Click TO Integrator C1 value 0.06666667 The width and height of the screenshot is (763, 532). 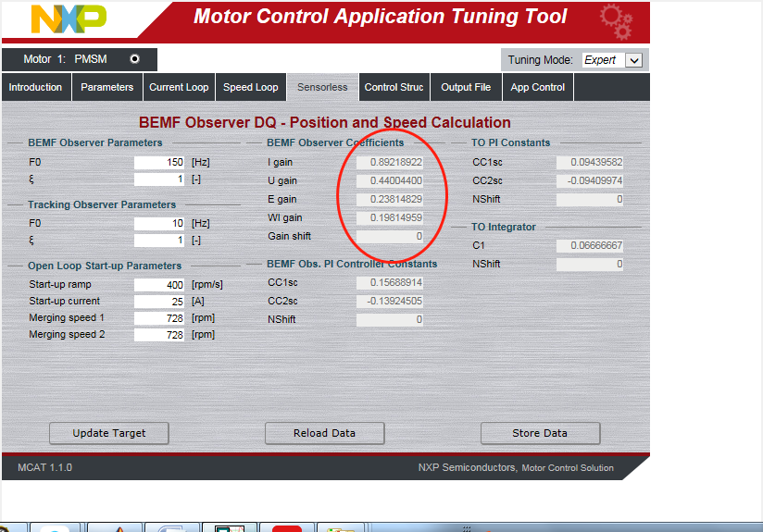590,245
